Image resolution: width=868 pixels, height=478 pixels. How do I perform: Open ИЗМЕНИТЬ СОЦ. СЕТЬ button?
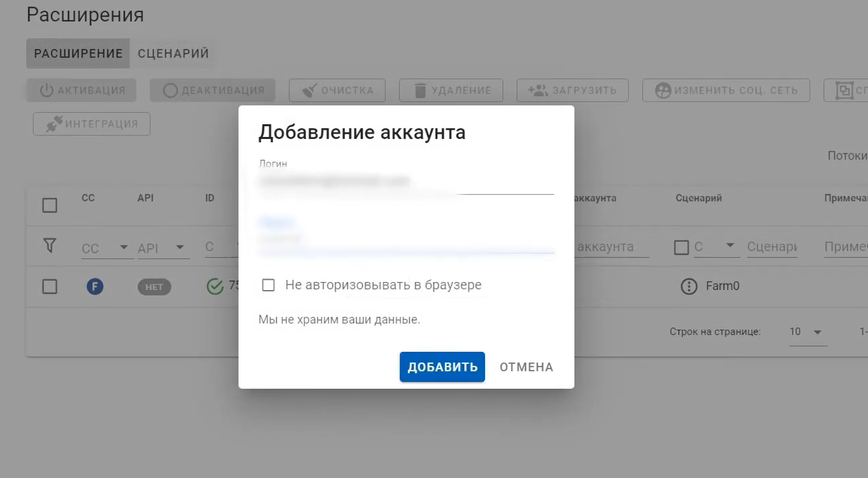click(x=726, y=90)
